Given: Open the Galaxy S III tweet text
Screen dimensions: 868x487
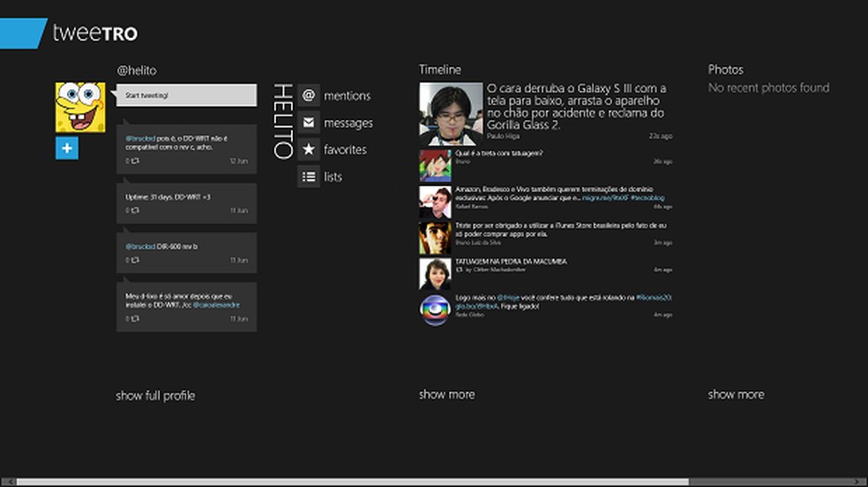Looking at the screenshot, I should pos(576,107).
